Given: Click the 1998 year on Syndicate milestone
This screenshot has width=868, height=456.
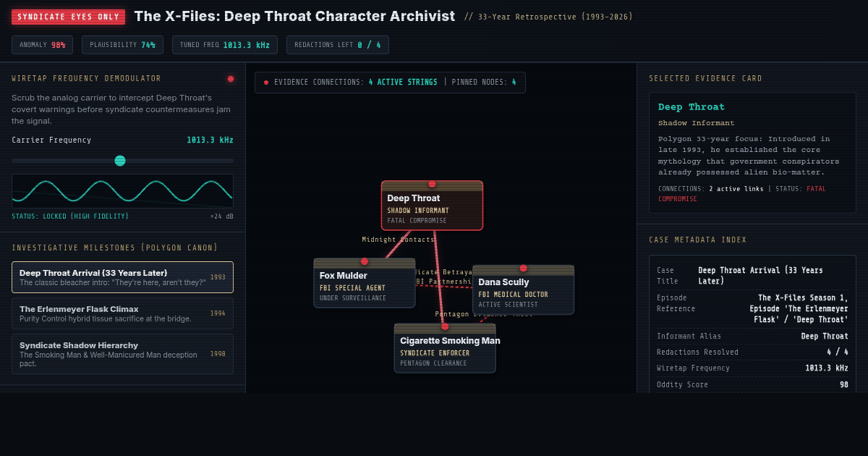Looking at the screenshot, I should point(218,354).
